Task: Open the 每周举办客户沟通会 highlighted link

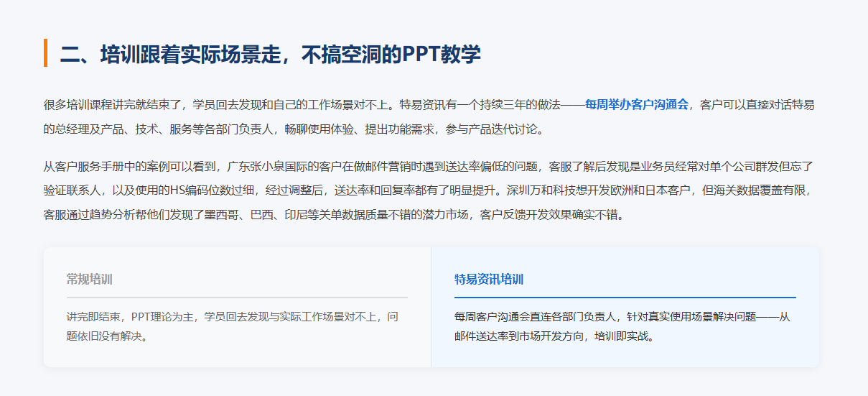Action: [x=637, y=104]
